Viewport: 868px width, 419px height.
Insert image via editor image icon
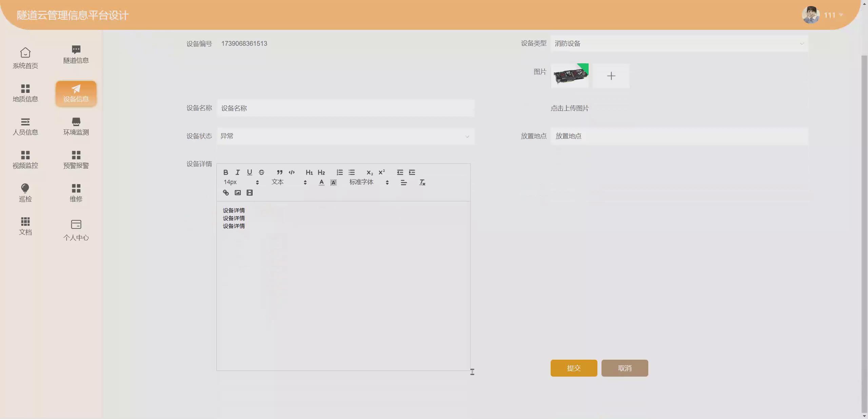[238, 193]
